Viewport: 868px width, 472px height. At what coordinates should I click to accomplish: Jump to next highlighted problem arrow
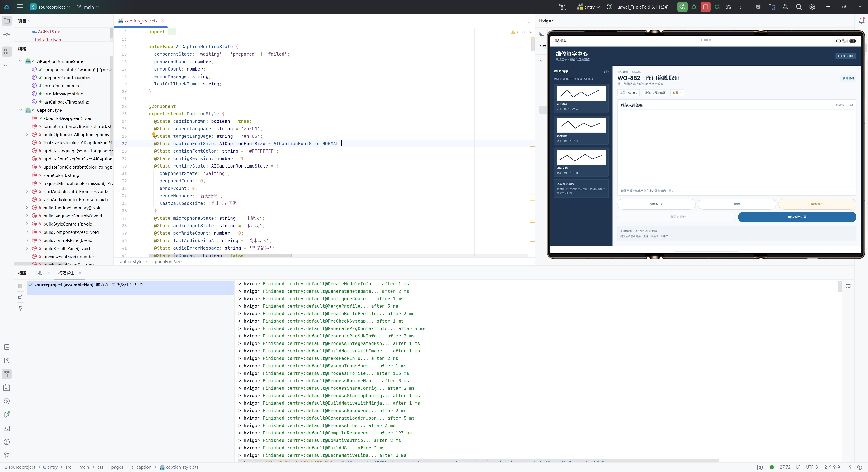point(531,32)
